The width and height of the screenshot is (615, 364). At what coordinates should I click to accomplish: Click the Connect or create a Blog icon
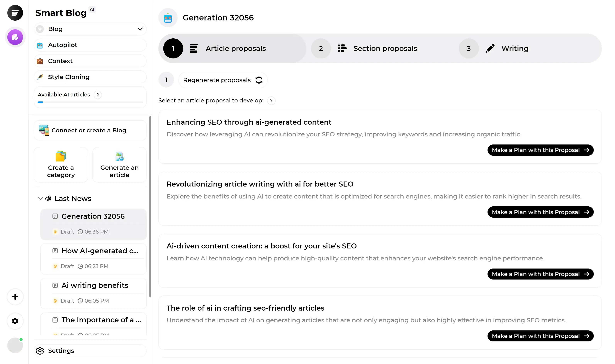[x=43, y=130]
